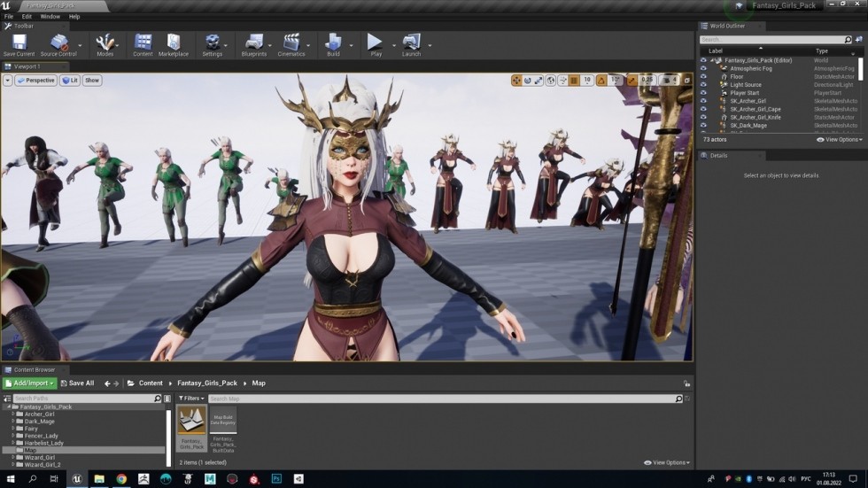
Task: Open rotation snap 10° dropdown
Action: (616, 81)
